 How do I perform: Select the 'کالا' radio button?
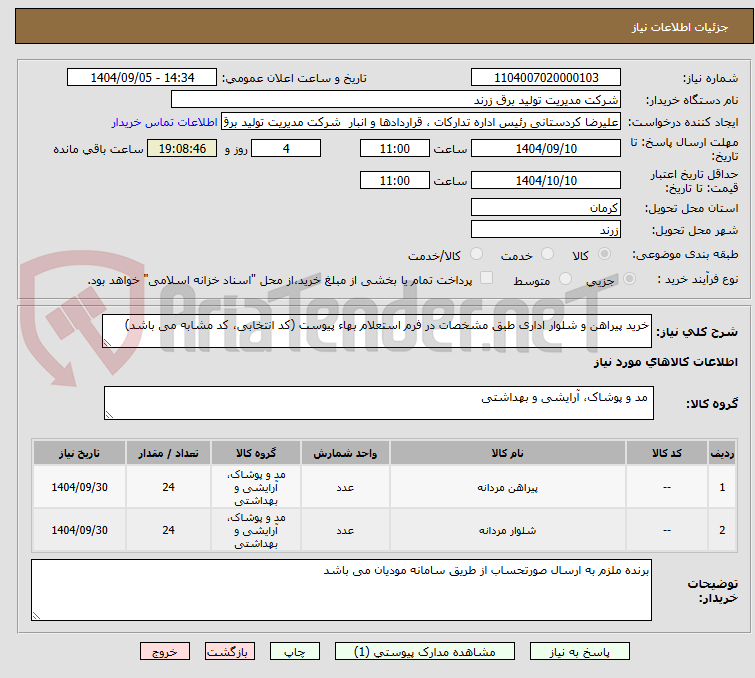(x=604, y=254)
